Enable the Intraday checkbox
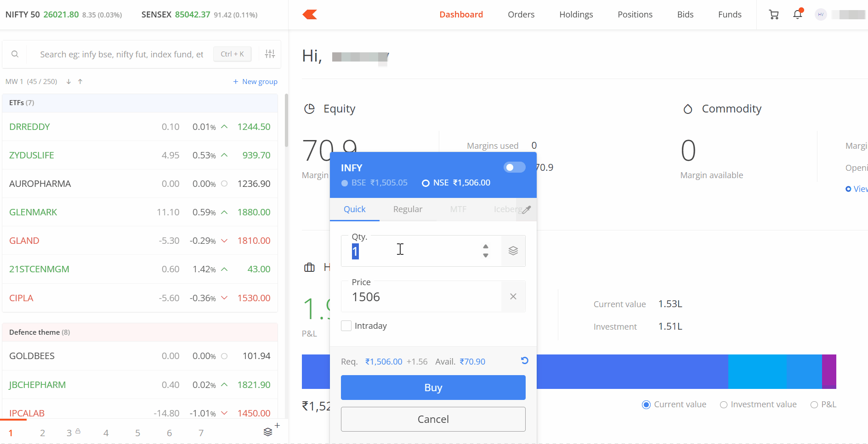Viewport: 868px width, 444px height. (346, 326)
